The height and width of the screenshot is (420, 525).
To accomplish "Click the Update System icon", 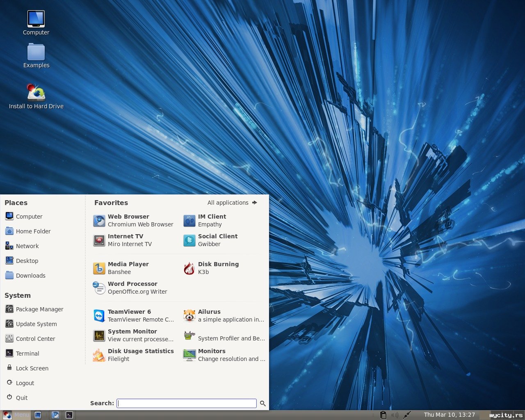I will pyautogui.click(x=9, y=324).
